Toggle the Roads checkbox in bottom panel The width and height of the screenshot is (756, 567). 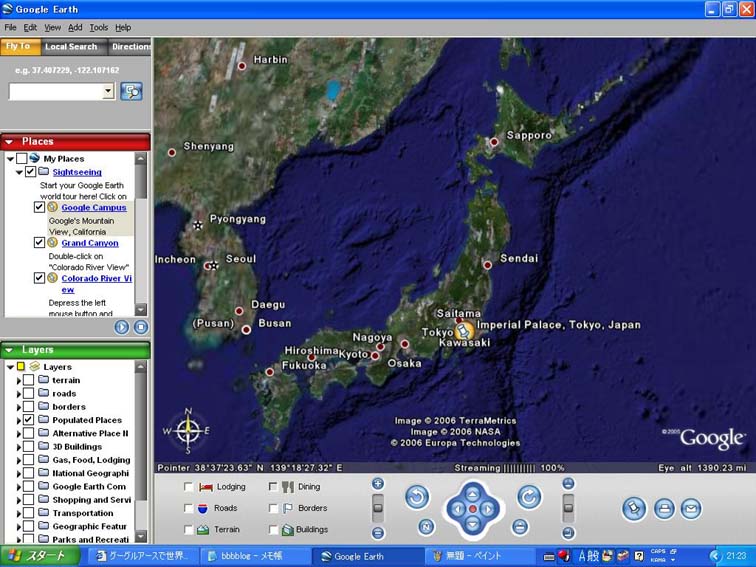[189, 508]
